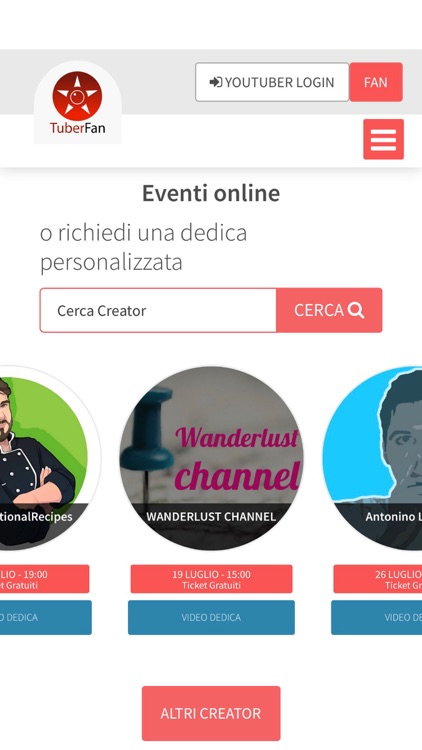This screenshot has height=750, width=422.
Task: Open the hamburger menu
Action: pyautogui.click(x=383, y=139)
